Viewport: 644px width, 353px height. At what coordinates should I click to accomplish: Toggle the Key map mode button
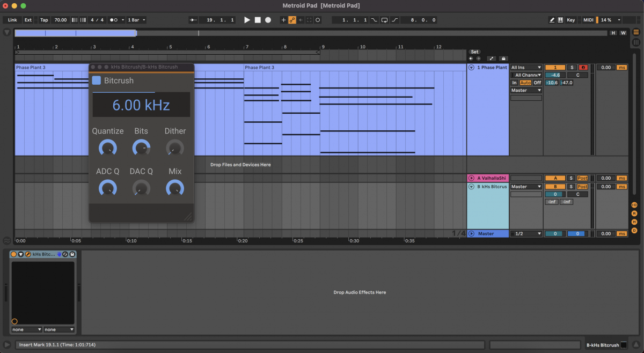[x=570, y=20]
